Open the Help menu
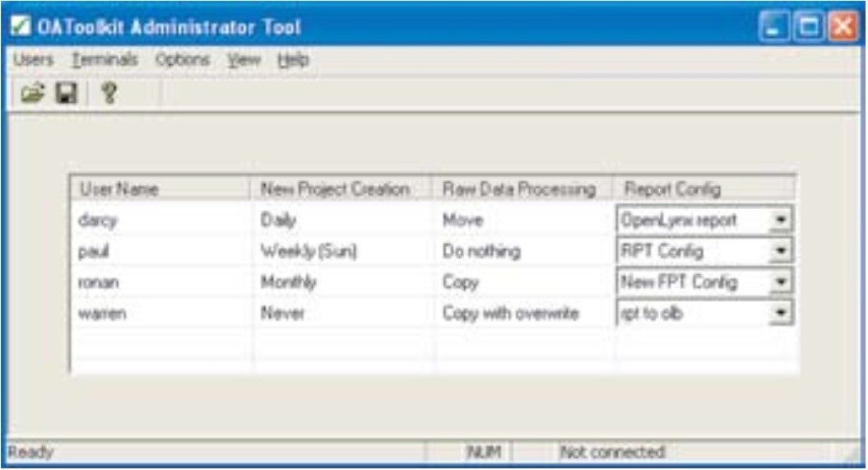Image resolution: width=868 pixels, height=470 pixels. [294, 59]
